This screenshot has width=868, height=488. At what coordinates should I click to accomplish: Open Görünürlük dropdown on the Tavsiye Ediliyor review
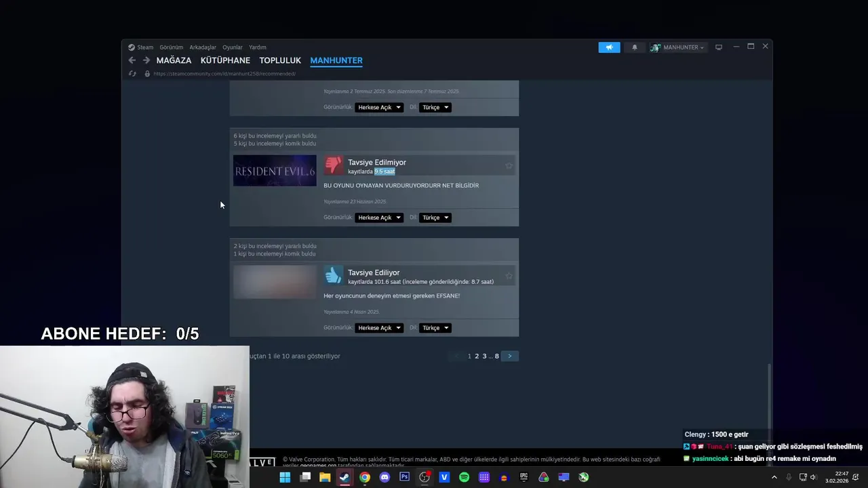point(379,328)
